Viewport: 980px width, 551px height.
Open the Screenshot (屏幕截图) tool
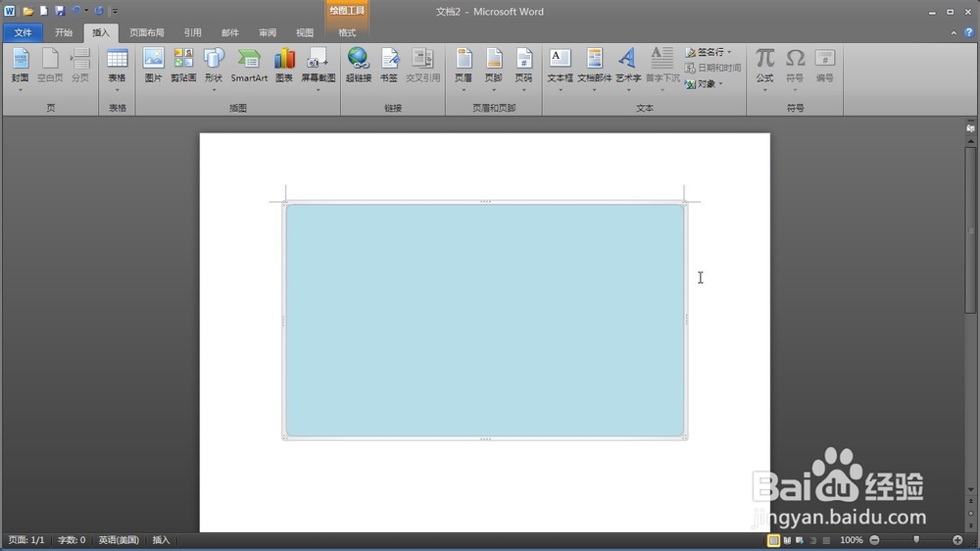(318, 68)
